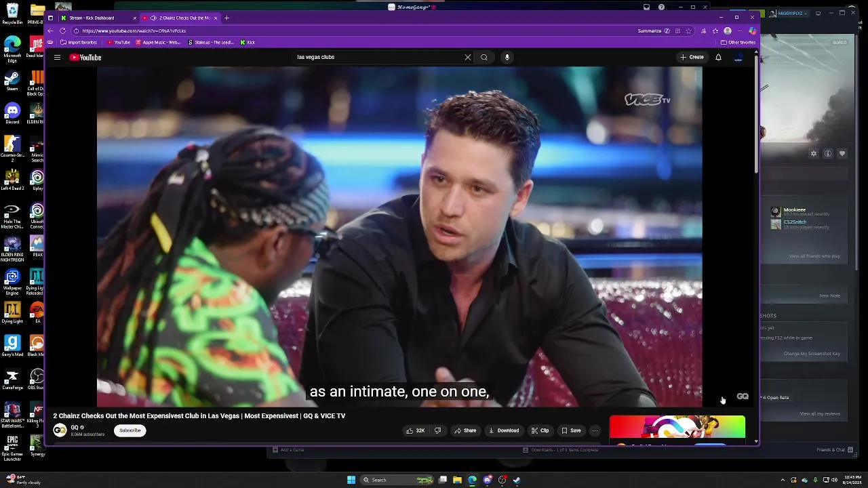Viewport: 868px width, 488px height.
Task: Click the GQ channel name link
Action: click(x=75, y=428)
